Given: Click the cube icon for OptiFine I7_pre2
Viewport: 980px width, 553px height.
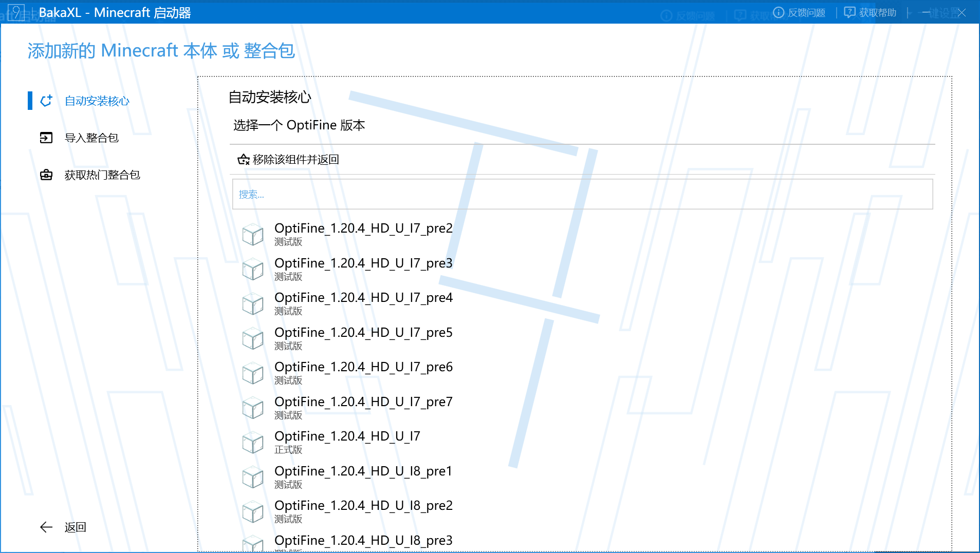Looking at the screenshot, I should coord(253,234).
